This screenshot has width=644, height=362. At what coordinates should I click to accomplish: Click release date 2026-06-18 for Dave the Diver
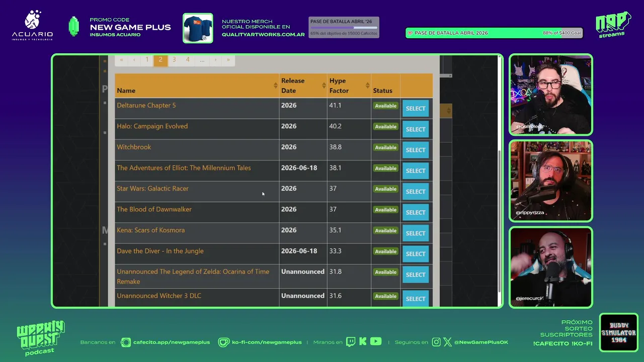pyautogui.click(x=299, y=251)
